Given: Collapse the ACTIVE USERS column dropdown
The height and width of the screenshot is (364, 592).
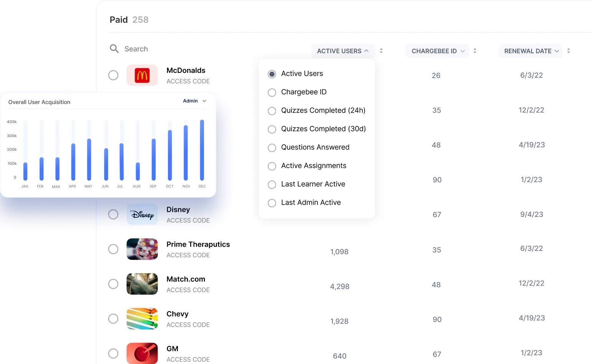Looking at the screenshot, I should [x=343, y=51].
